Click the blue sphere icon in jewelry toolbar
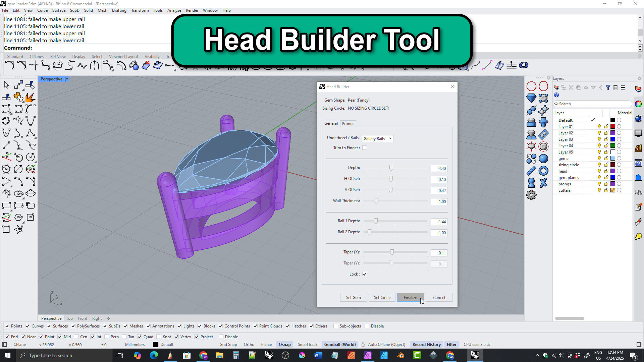 [x=543, y=159]
